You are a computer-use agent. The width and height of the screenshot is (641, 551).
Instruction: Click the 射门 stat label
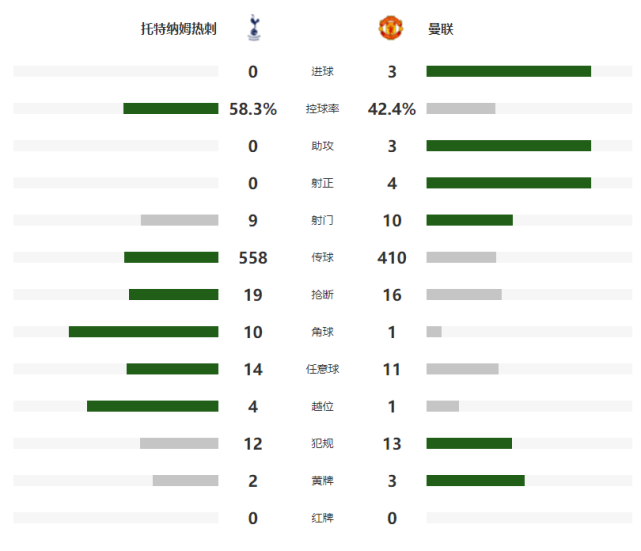click(x=322, y=220)
